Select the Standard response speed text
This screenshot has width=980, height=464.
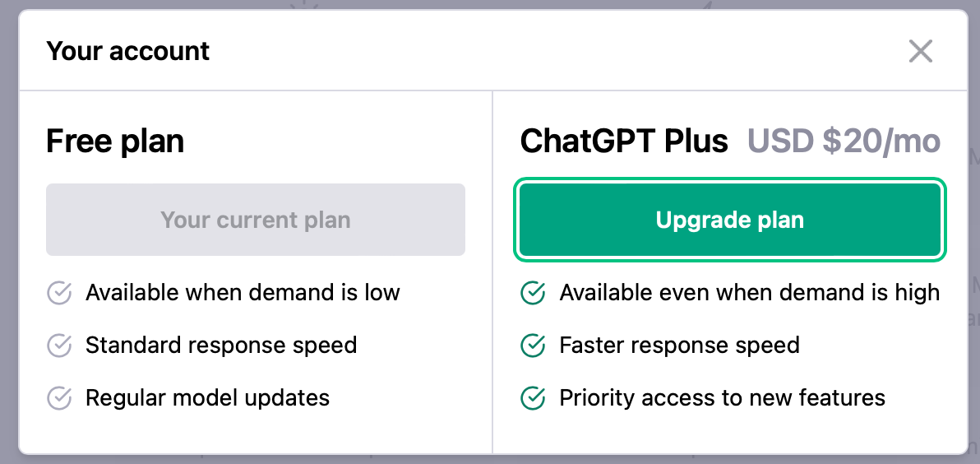pyautogui.click(x=221, y=346)
